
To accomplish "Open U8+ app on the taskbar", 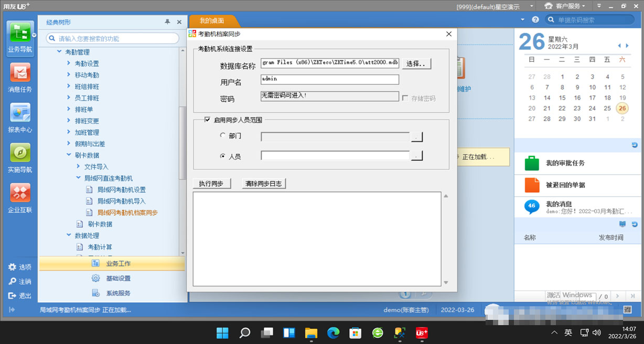I will click(422, 332).
